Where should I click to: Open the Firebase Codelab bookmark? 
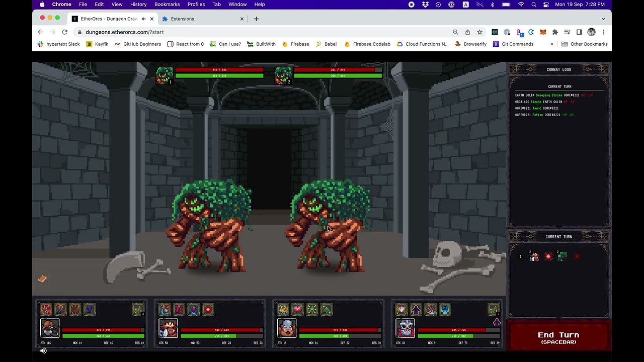[367, 44]
